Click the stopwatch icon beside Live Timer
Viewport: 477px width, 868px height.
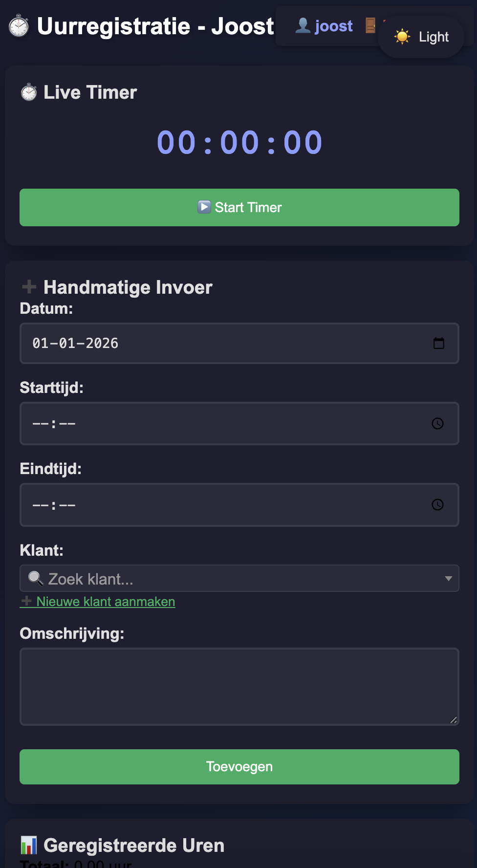coord(29,92)
